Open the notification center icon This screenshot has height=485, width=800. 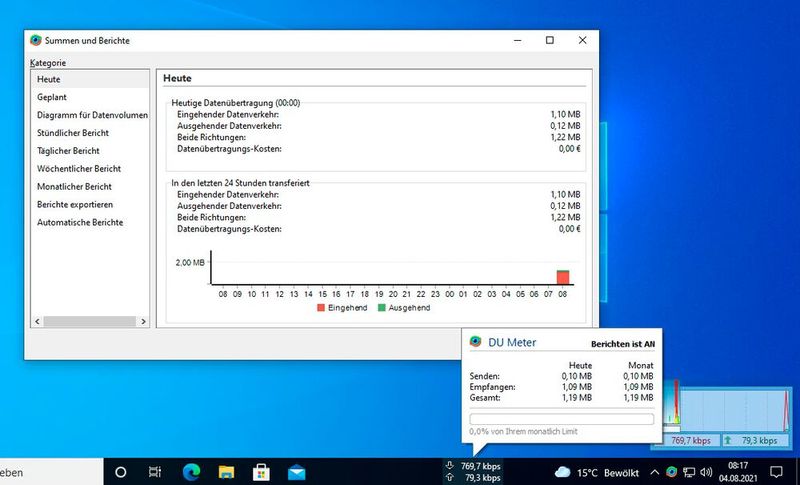point(775,471)
